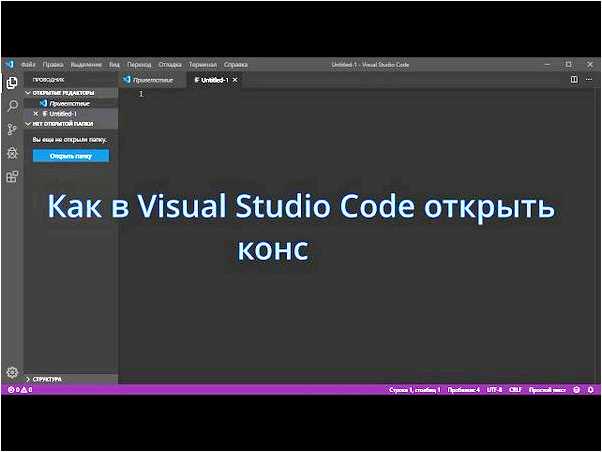This screenshot has height=452, width=602.
Task: Close the Visual Studio Code window
Action: coord(590,65)
